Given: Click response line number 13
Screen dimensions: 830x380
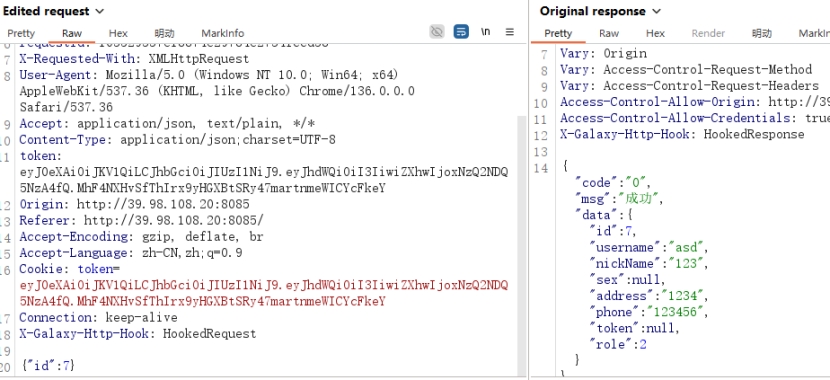Looking at the screenshot, I should [541, 152].
